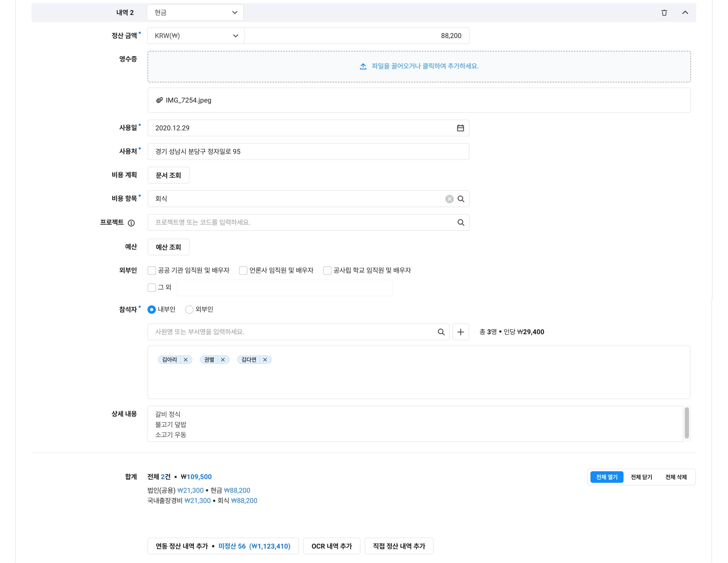Open KRW(₩) currency dropdown
Viewport: 728px width, 563px height.
[196, 36]
